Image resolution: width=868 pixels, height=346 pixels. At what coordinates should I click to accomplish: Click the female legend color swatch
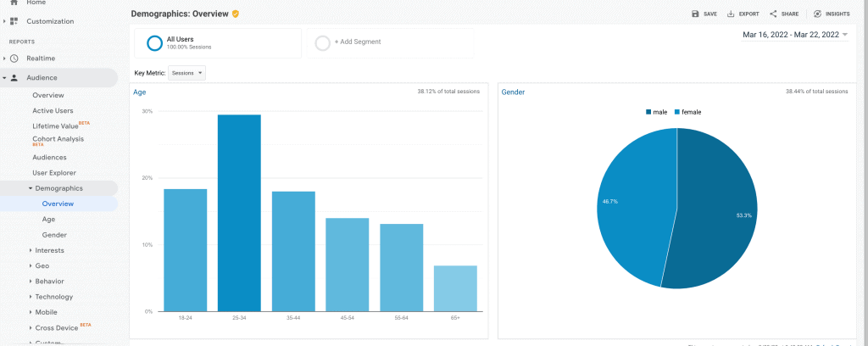(x=676, y=112)
